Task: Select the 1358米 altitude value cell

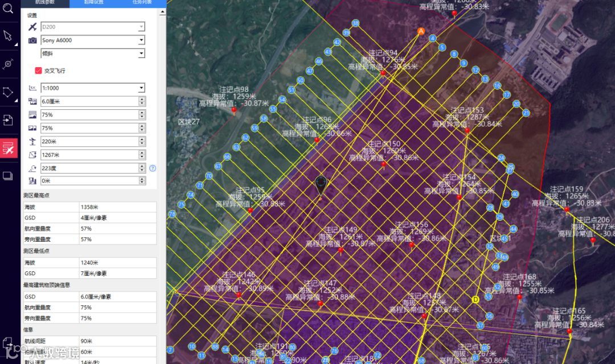Action: [118, 207]
